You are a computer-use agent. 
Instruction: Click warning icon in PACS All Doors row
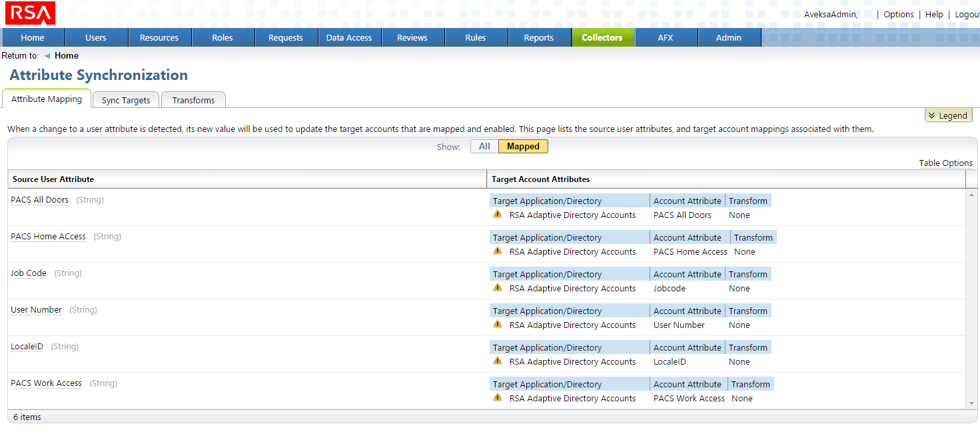tap(498, 214)
